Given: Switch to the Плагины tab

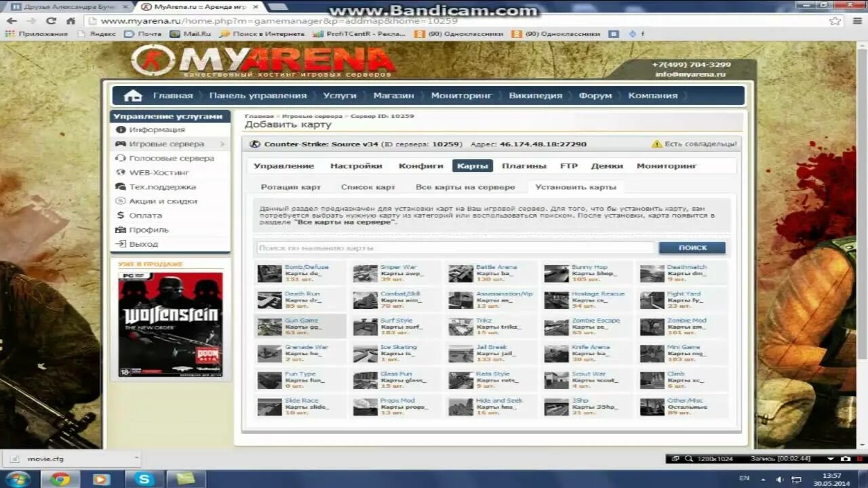Looking at the screenshot, I should [x=524, y=165].
